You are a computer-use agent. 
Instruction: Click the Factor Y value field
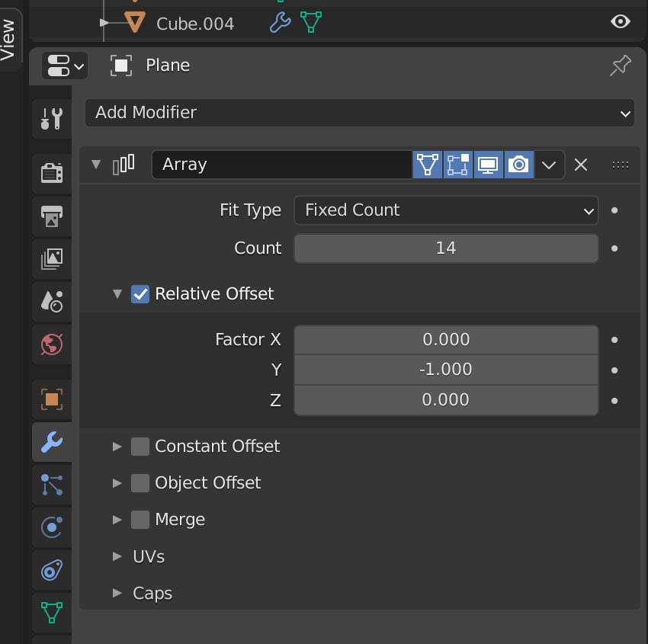[x=446, y=370]
